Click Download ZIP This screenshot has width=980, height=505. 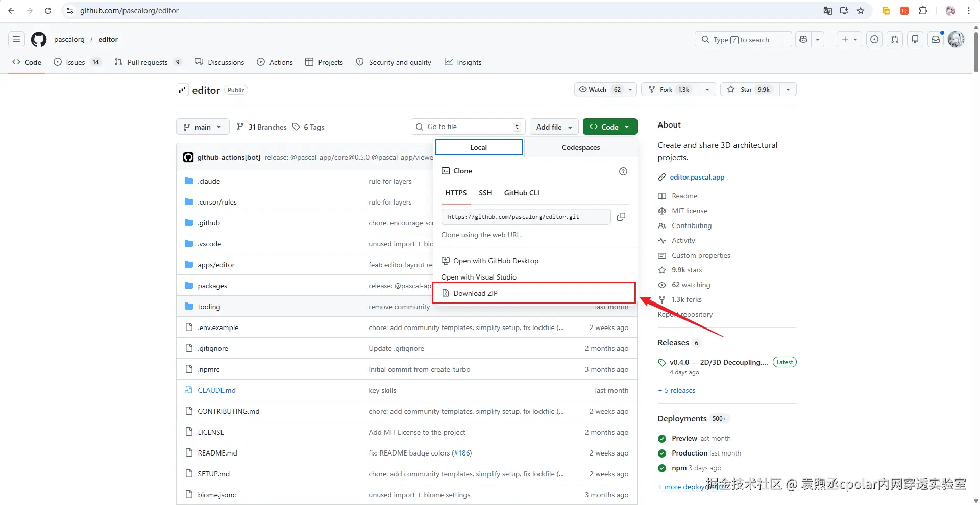point(534,293)
